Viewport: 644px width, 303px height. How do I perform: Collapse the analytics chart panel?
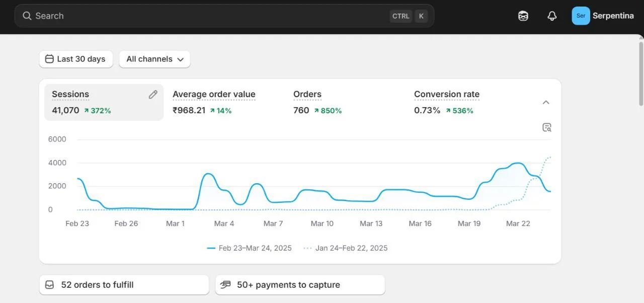546,102
